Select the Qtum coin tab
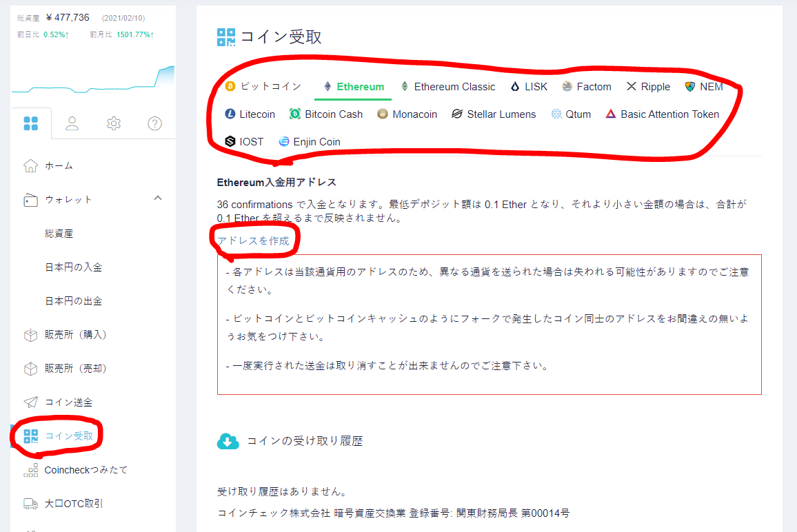This screenshot has height=532, width=797. 571,114
